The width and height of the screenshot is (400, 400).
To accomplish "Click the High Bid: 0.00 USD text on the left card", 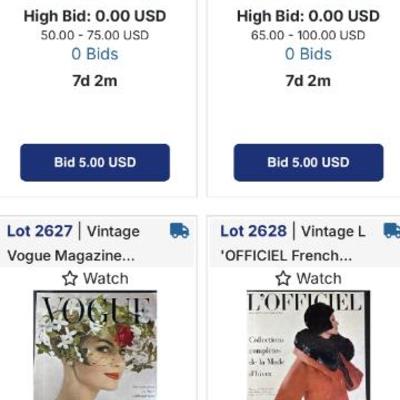I will coord(95,16).
